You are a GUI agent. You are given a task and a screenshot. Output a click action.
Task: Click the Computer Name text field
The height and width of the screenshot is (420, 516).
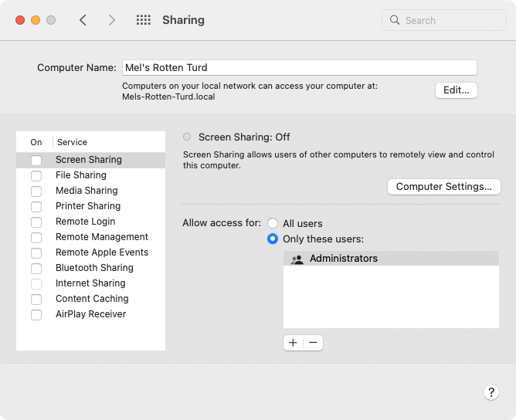[299, 68]
